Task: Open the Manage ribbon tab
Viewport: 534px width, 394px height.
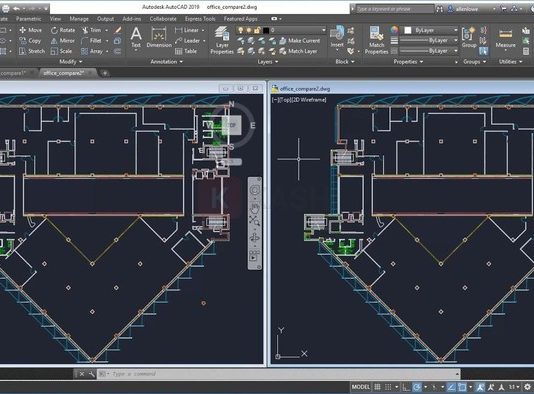Action: [x=79, y=19]
